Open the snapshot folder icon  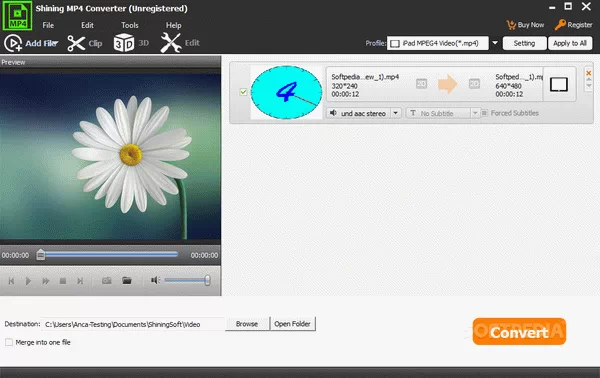tap(127, 280)
